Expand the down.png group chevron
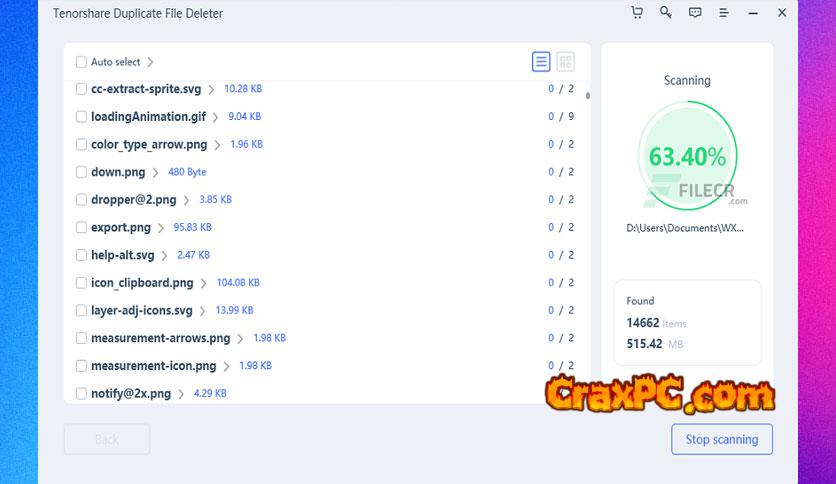Image resolution: width=836 pixels, height=484 pixels. point(155,173)
